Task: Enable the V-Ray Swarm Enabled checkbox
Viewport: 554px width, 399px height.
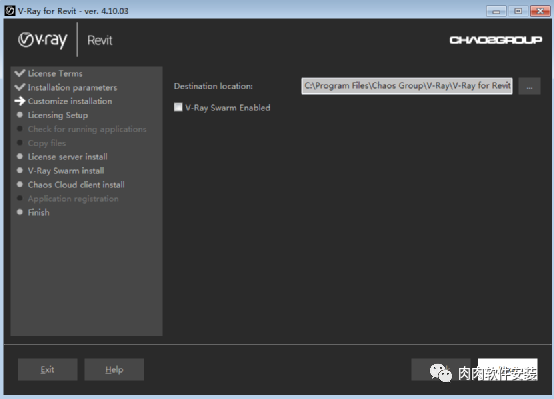Action: point(178,107)
